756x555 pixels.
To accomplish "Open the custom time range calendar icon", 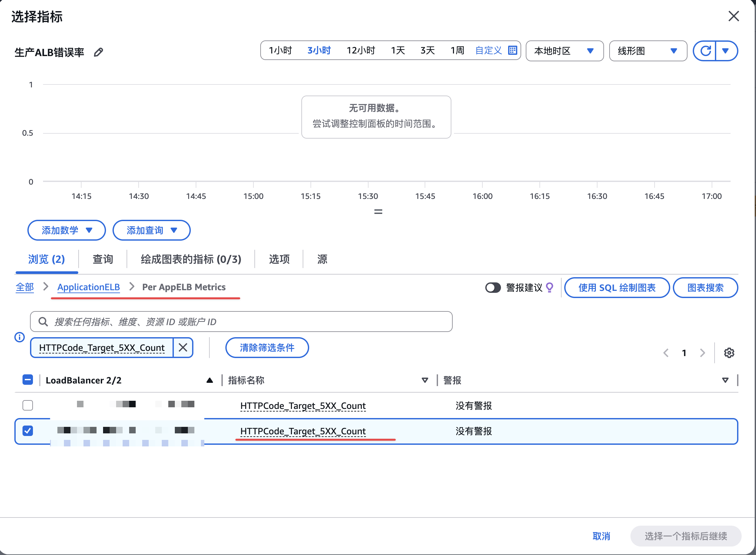I will (x=512, y=51).
